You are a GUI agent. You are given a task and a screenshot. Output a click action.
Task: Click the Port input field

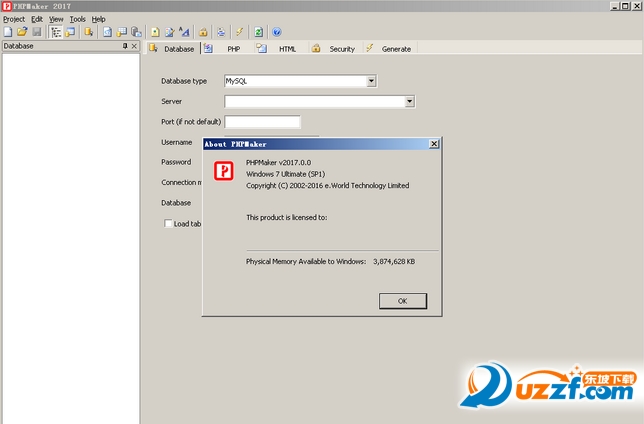[x=262, y=122]
